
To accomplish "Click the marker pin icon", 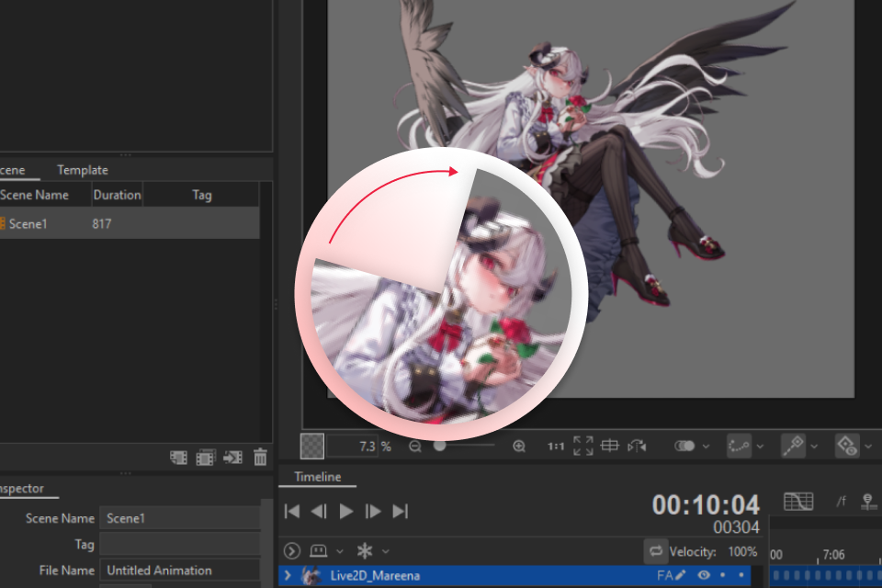I will point(868,502).
